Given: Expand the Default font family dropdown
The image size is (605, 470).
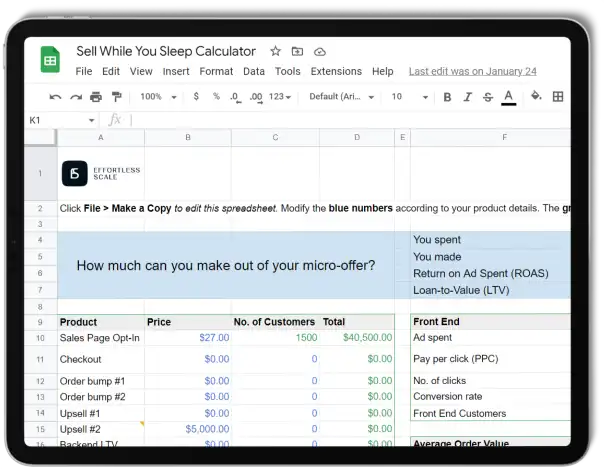Looking at the screenshot, I should 339,97.
